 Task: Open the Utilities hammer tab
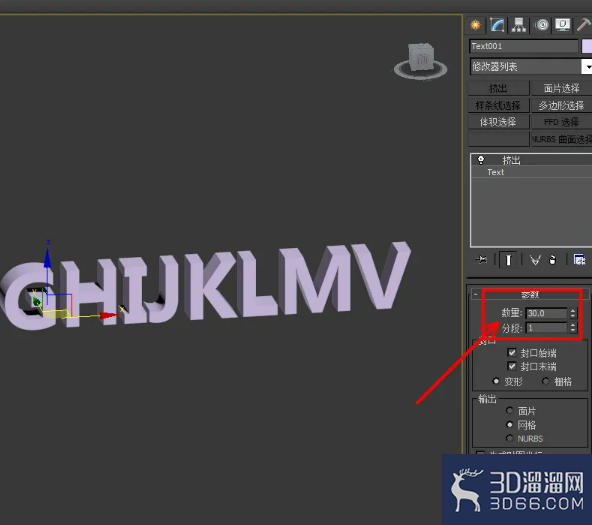(x=584, y=25)
